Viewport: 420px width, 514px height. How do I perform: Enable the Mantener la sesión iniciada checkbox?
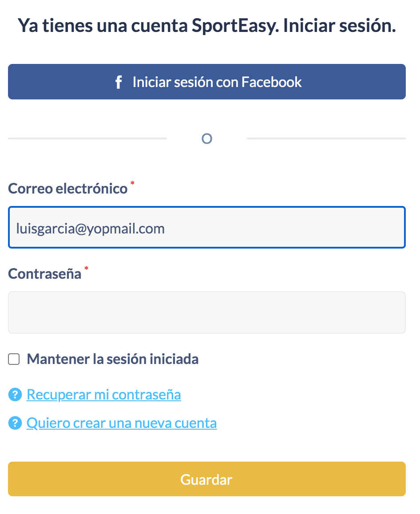[14, 359]
